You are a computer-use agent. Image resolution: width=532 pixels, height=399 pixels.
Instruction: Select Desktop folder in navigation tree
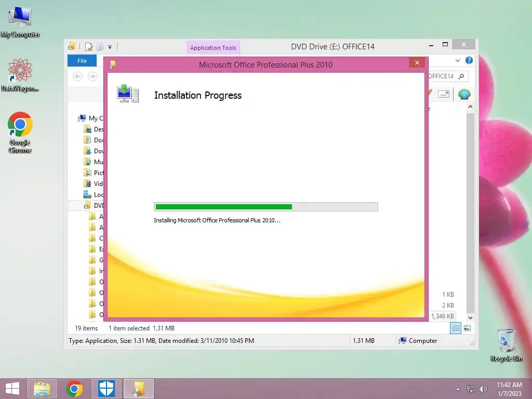[x=94, y=129]
